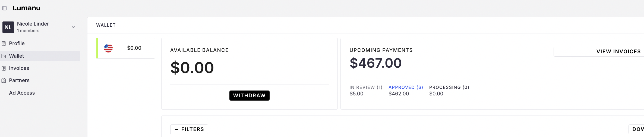Click the partially visible Download button
Screen dimensions: 644x137
click(x=637, y=129)
